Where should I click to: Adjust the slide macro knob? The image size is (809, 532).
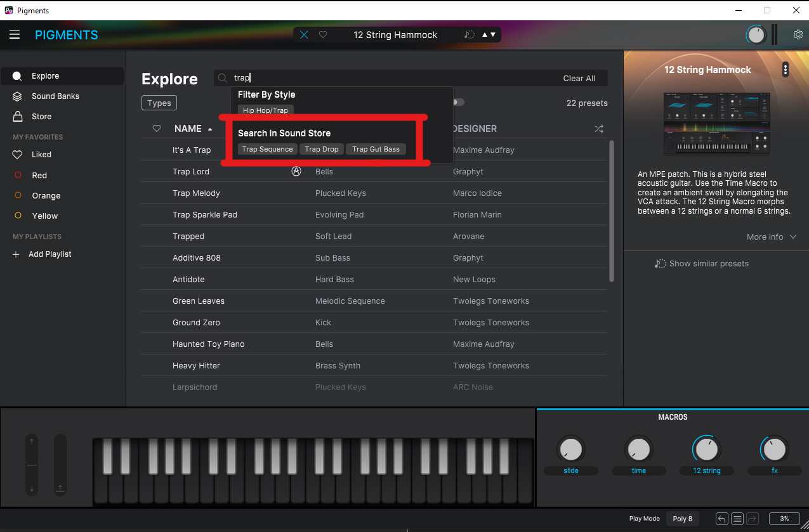(571, 450)
